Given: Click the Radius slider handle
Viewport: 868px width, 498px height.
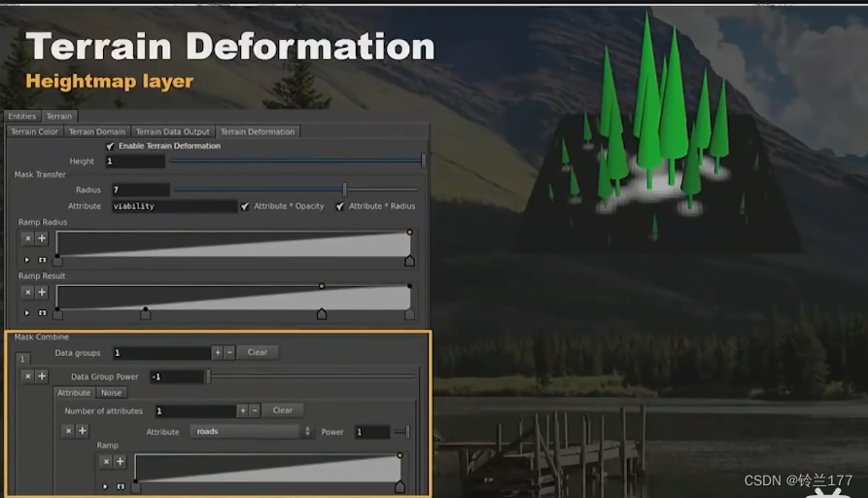Looking at the screenshot, I should (344, 190).
